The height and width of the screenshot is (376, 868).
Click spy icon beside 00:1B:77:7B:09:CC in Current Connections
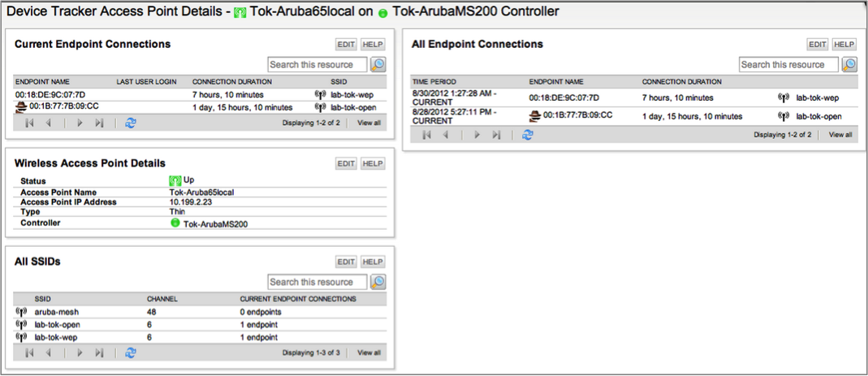[x=21, y=106]
